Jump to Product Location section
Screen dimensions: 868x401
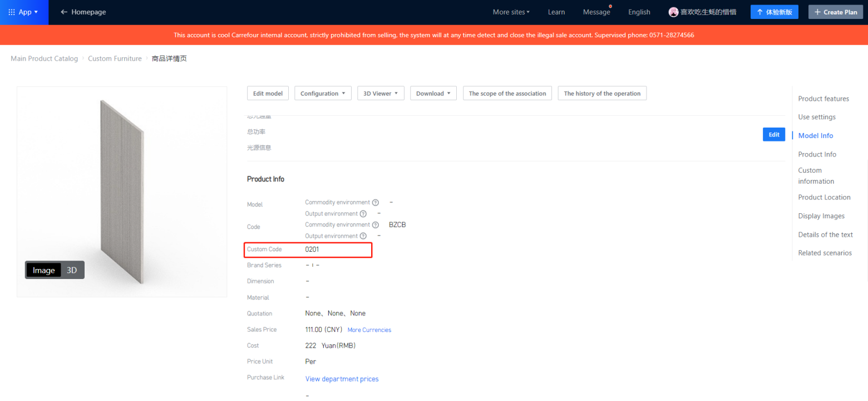824,197
